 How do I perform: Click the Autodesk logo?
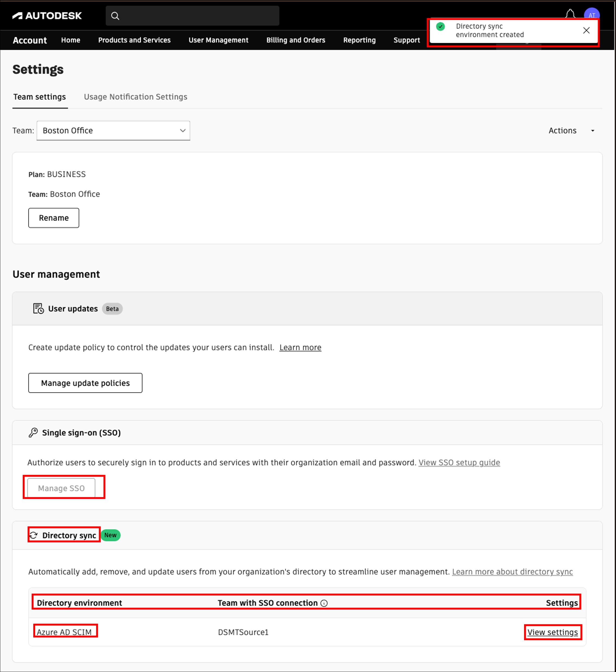[47, 16]
